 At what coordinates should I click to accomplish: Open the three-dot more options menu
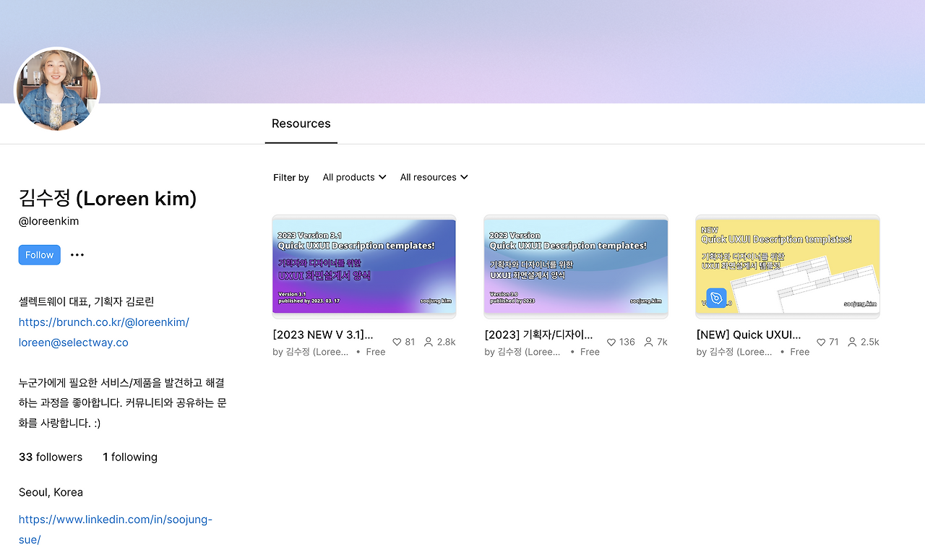(x=77, y=254)
